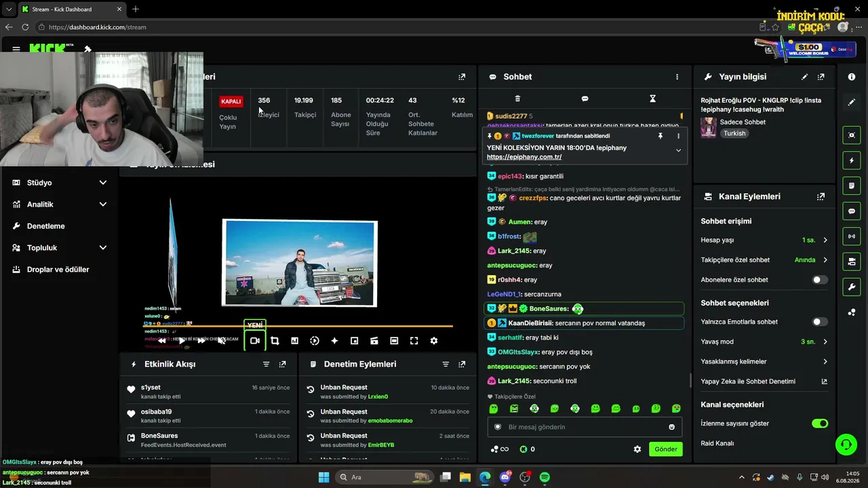Toggle Yalnızca Emotlarla sohbet switch
This screenshot has height=488, width=868.
click(x=820, y=322)
